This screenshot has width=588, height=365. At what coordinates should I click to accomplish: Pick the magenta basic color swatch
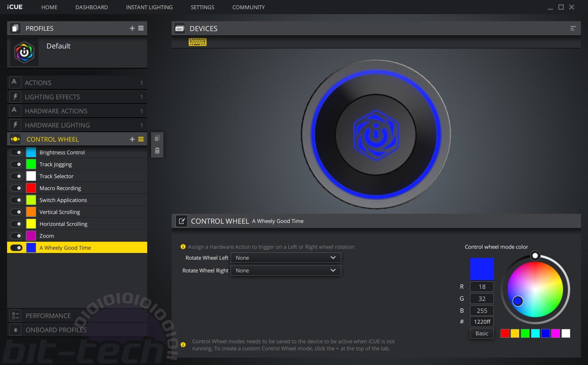pos(556,333)
